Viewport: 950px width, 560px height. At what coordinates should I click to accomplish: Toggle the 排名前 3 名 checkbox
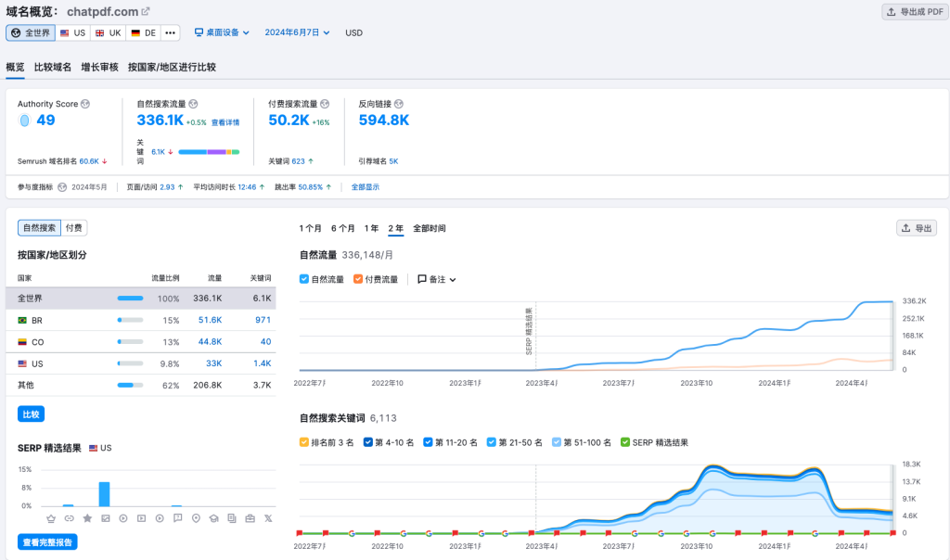[x=304, y=442]
